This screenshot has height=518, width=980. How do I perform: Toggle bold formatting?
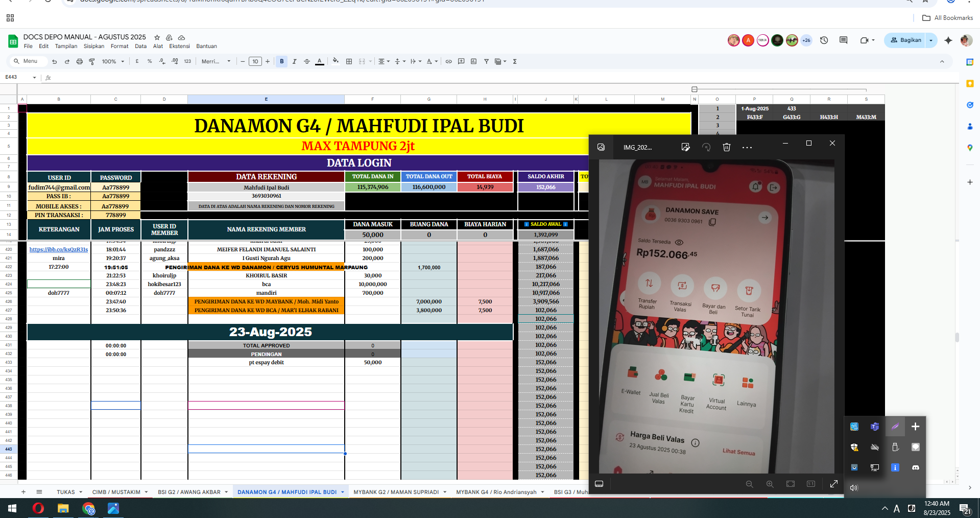(x=282, y=61)
